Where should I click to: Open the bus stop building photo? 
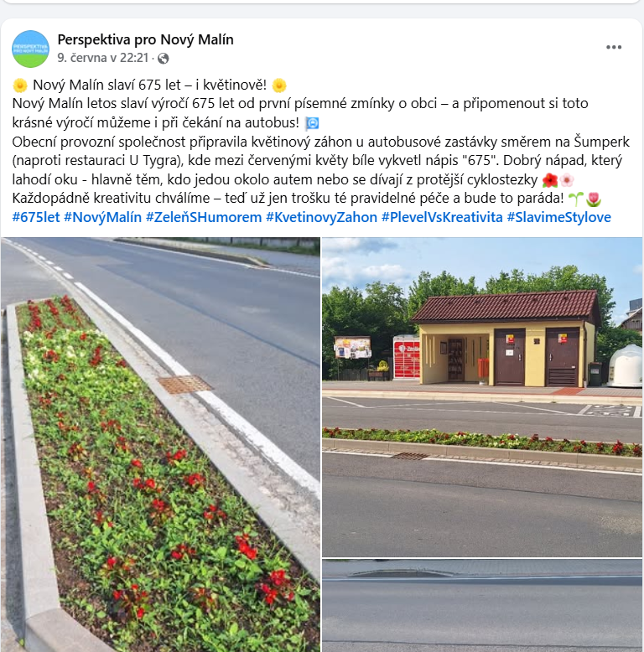point(482,397)
